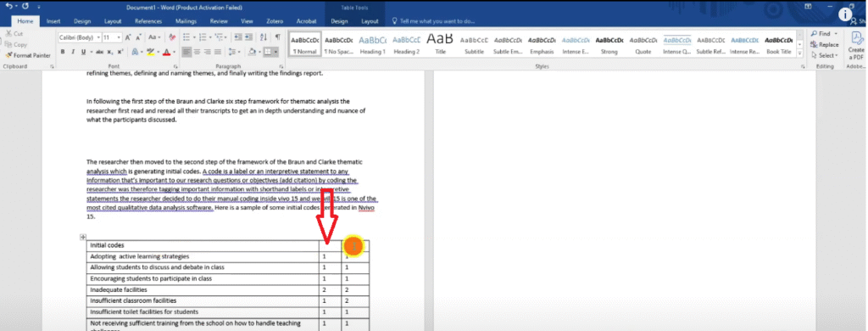Increase font size with the Grow Font icon
The image size is (868, 331).
pyautogui.click(x=128, y=37)
